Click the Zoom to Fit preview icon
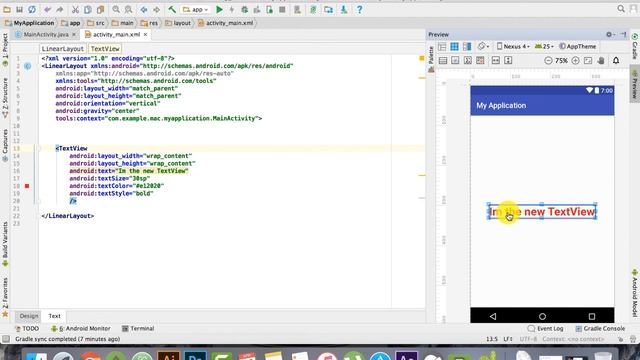Screen dimensions: 640x360 588,60
